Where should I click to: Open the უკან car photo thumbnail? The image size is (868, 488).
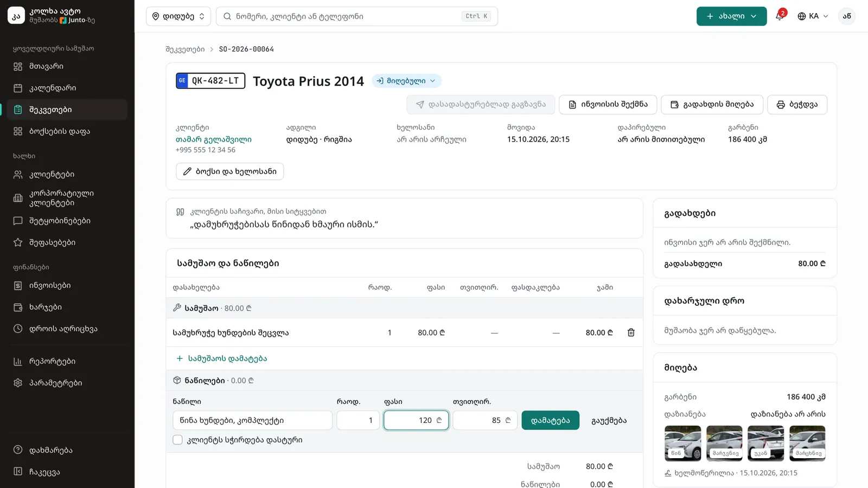[765, 443]
